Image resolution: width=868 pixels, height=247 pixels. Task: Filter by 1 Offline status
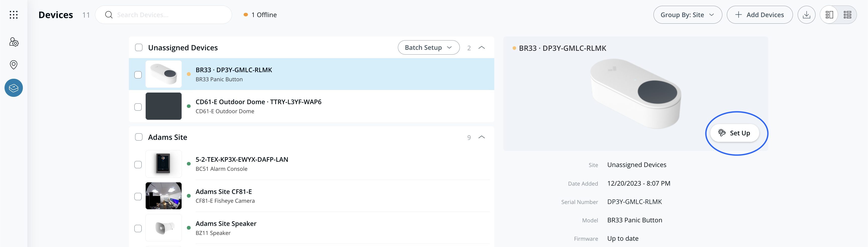coord(260,15)
